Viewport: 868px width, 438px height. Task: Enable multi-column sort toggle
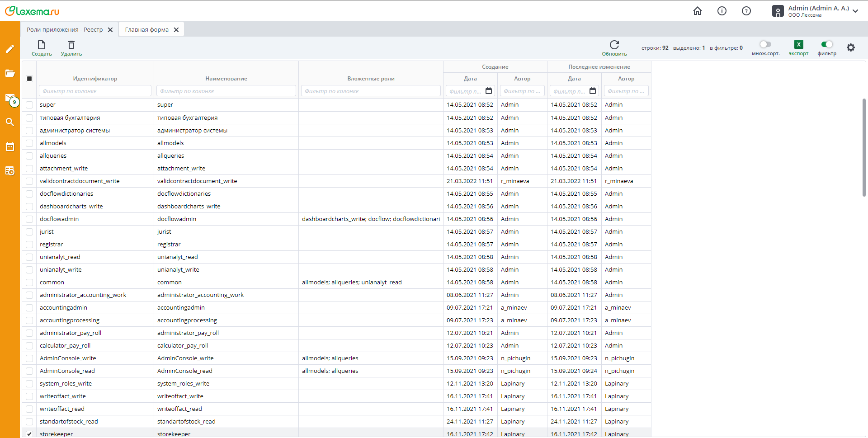765,44
